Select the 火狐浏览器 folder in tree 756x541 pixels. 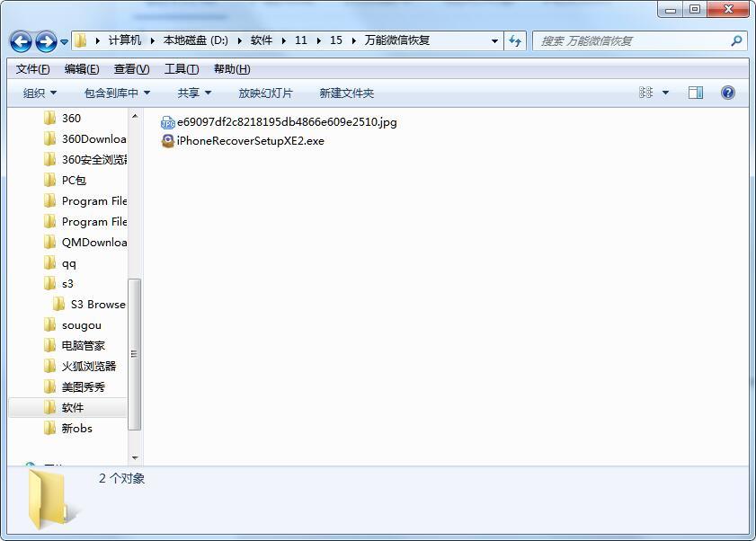89,367
